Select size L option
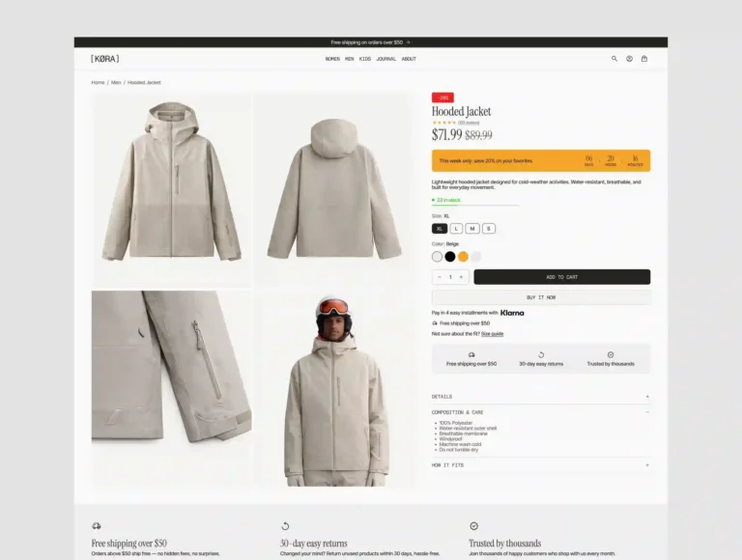The image size is (742, 560). (x=456, y=229)
